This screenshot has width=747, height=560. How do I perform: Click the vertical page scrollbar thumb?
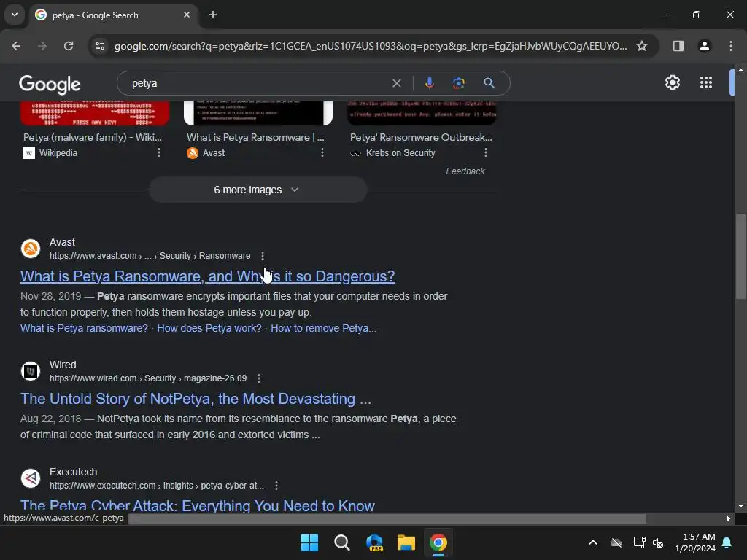(740, 256)
